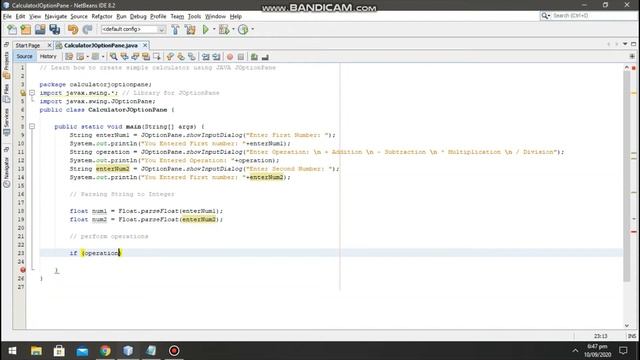
Task: Click the Shift Line Right icon
Action: tap(216, 57)
